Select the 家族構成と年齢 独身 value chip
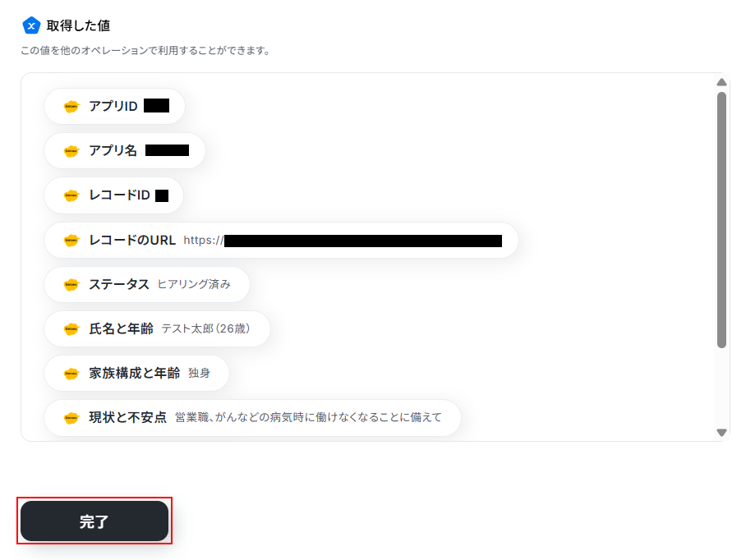 136,373
